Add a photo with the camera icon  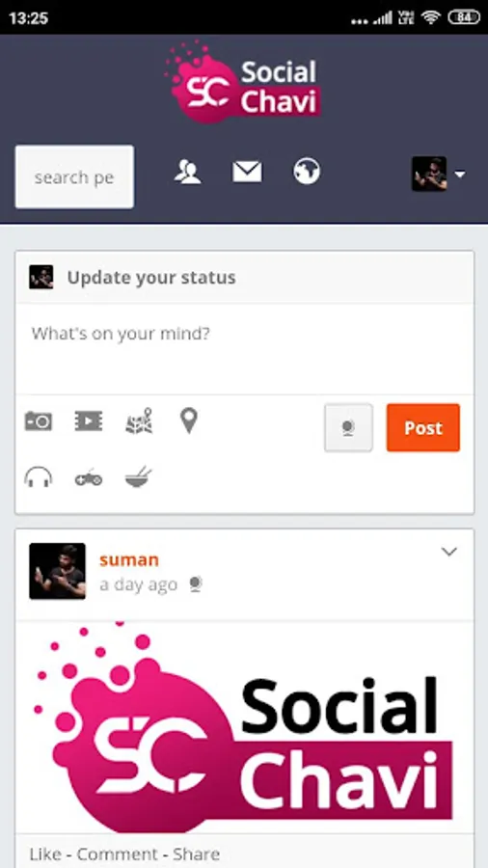point(39,421)
